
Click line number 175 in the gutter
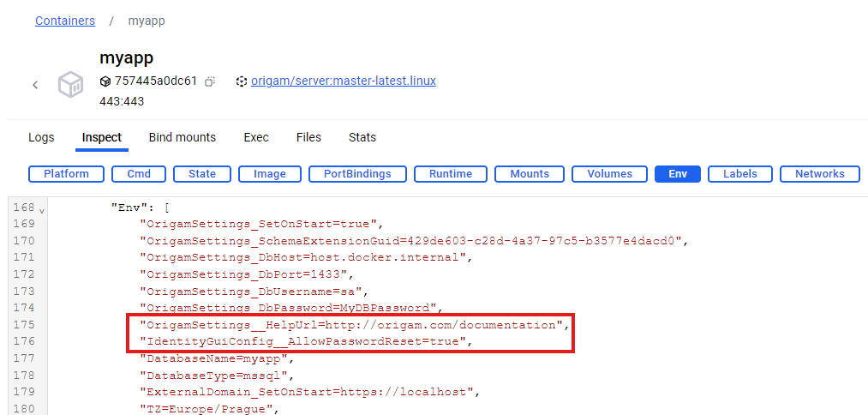[24, 324]
